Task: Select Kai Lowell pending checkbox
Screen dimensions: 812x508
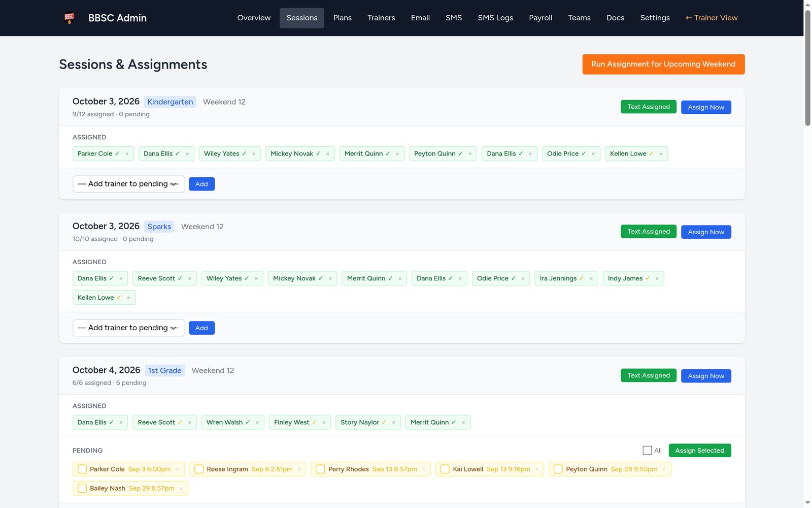Action: (x=445, y=469)
